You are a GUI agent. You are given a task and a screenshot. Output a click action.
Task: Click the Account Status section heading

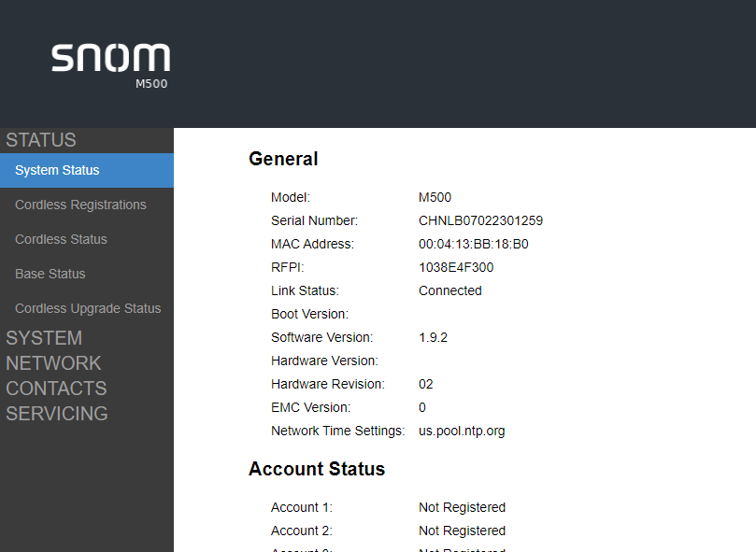coord(317,469)
